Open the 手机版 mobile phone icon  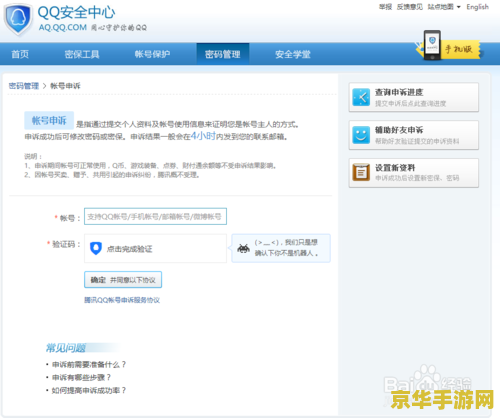[x=432, y=45]
